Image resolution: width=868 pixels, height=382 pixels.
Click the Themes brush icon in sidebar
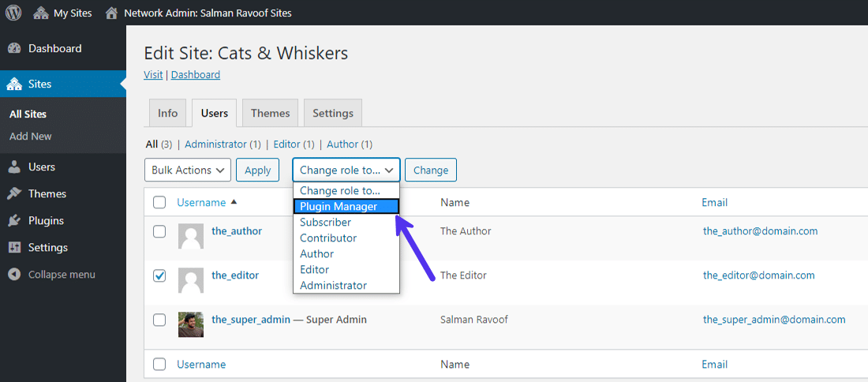pyautogui.click(x=14, y=193)
